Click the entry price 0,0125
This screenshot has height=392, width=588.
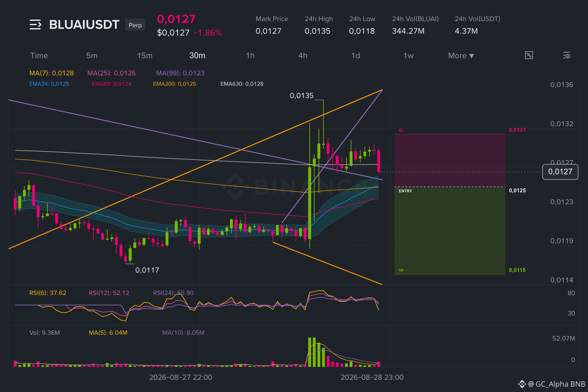pyautogui.click(x=517, y=190)
